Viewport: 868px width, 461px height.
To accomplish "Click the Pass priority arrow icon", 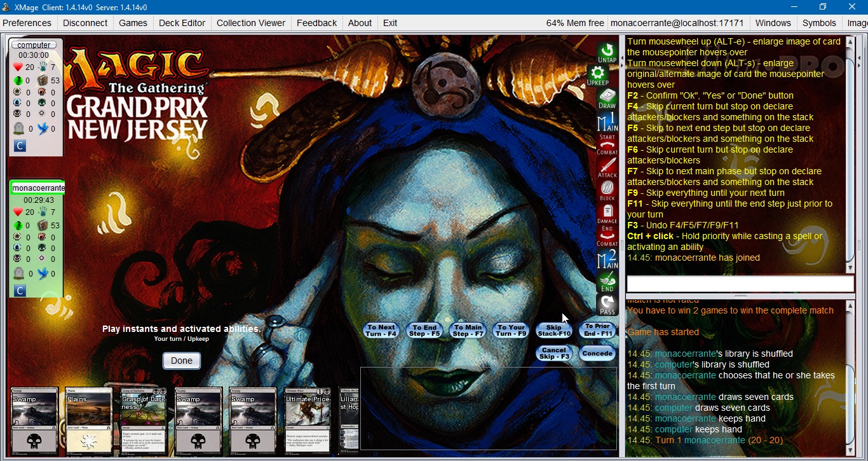I will [607, 305].
